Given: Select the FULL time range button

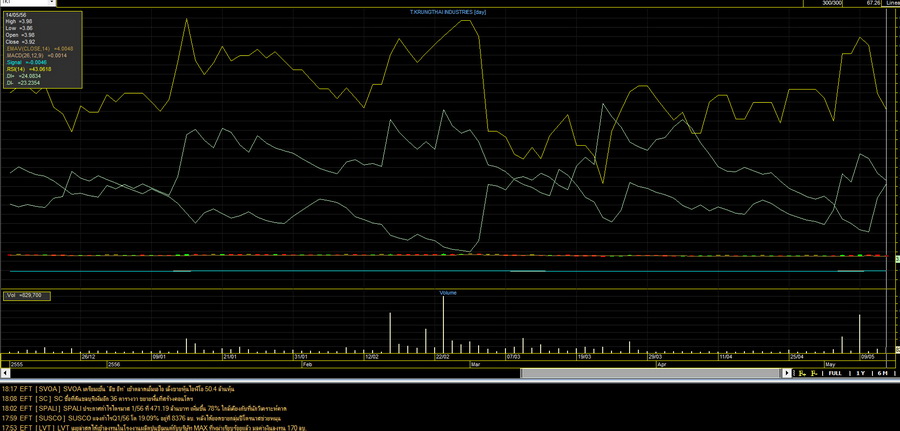Looking at the screenshot, I should coord(835,373).
